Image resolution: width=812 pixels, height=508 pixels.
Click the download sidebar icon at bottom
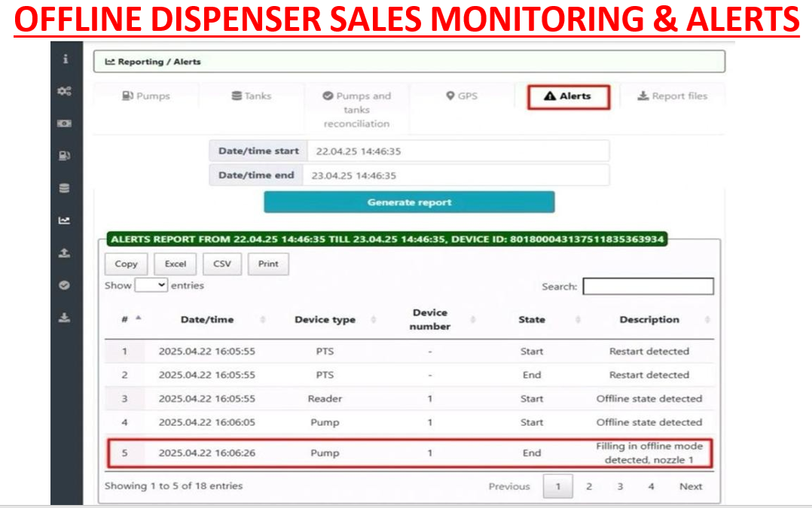coord(66,318)
